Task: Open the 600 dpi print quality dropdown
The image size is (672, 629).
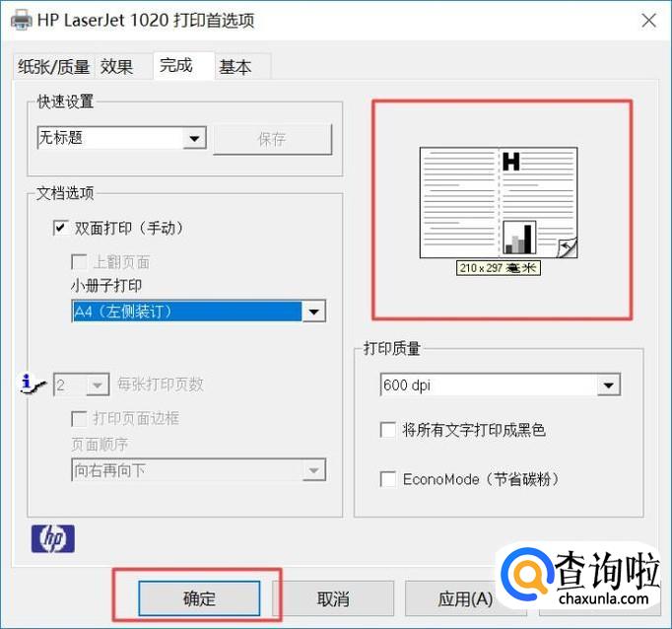Action: coord(608,385)
